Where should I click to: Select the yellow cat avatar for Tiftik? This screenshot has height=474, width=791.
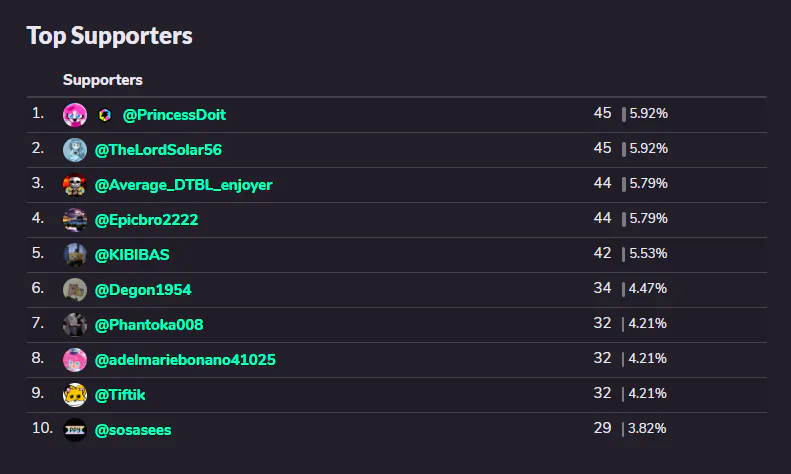point(75,395)
